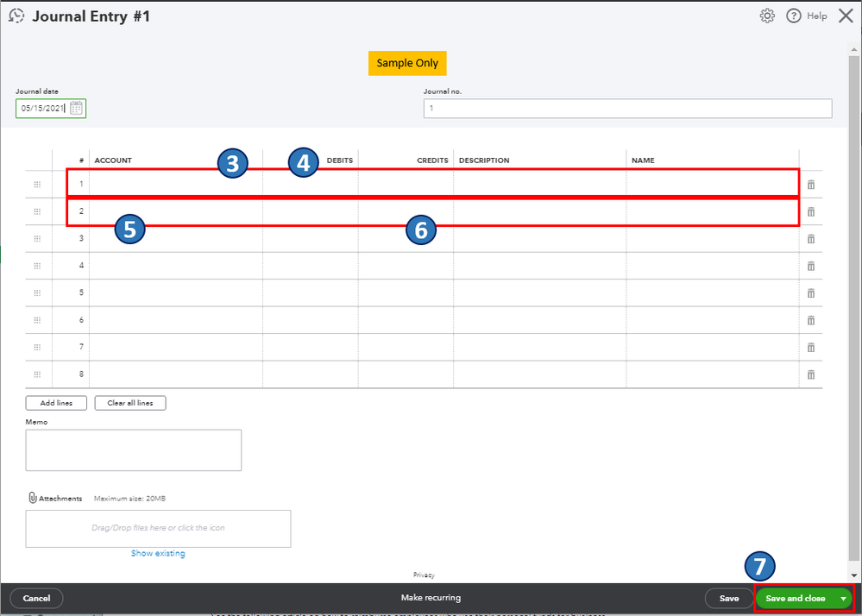Image resolution: width=862 pixels, height=616 pixels.
Task: Select the Name cell in line 1
Action: click(x=713, y=185)
